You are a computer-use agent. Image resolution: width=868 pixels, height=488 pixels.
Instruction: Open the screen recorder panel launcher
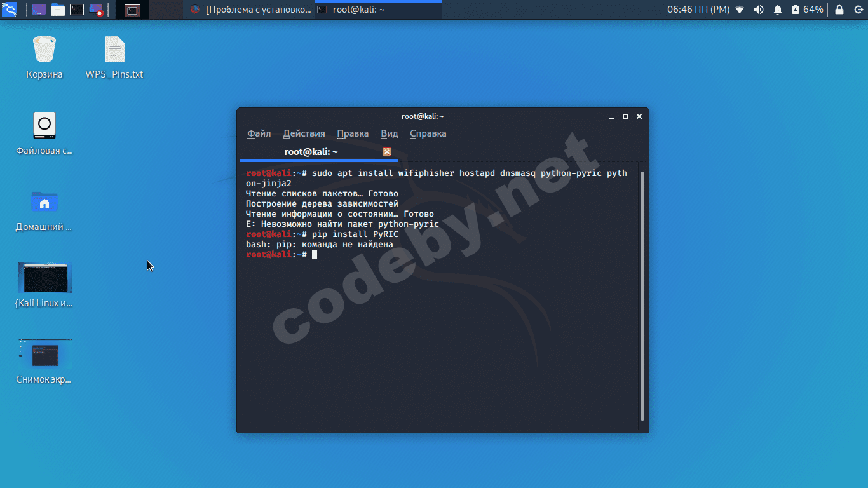click(96, 10)
